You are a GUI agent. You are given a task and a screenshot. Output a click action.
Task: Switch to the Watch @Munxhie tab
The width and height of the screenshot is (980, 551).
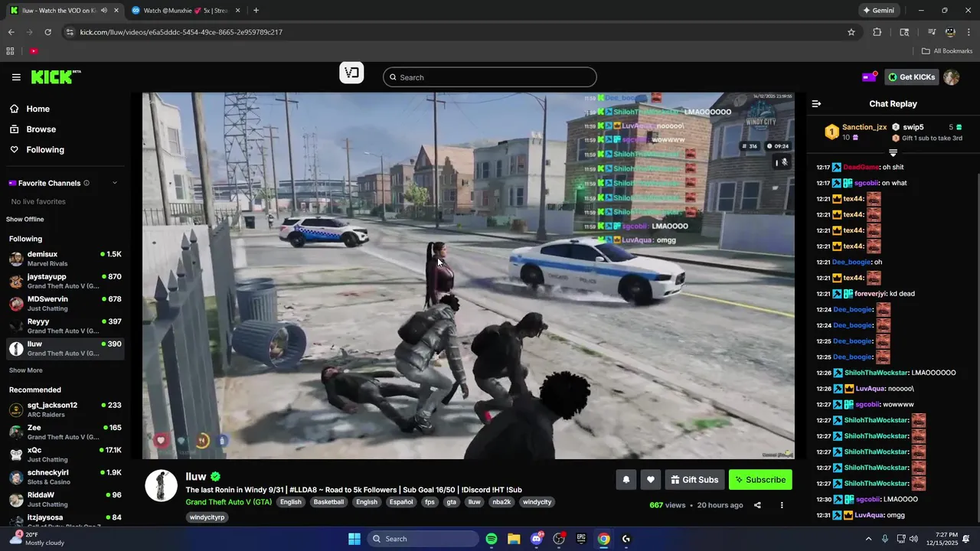185,11
